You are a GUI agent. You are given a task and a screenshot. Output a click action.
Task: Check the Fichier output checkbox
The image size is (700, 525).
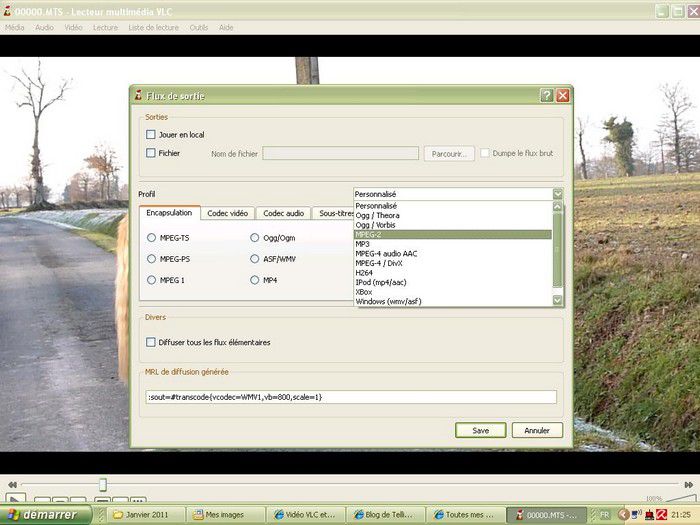(151, 153)
